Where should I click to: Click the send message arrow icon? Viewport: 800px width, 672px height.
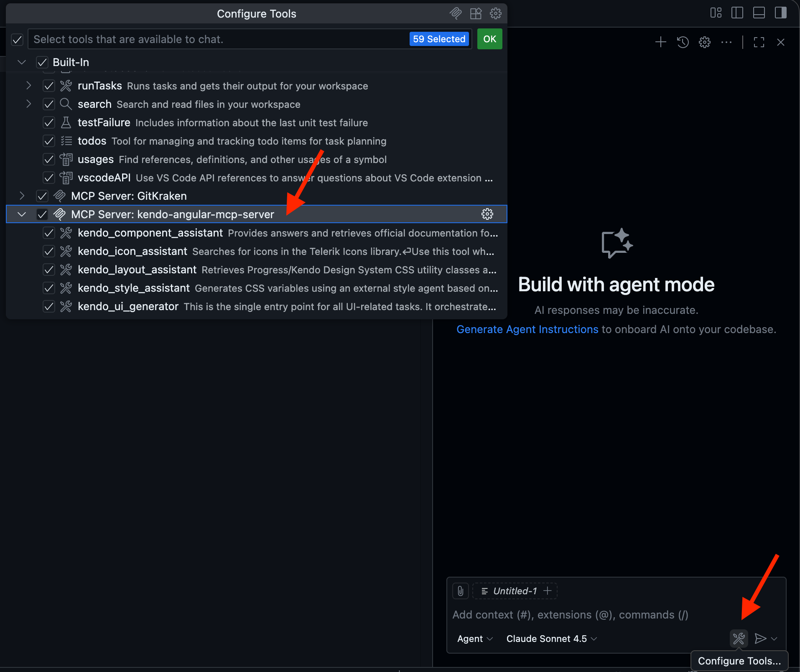760,639
